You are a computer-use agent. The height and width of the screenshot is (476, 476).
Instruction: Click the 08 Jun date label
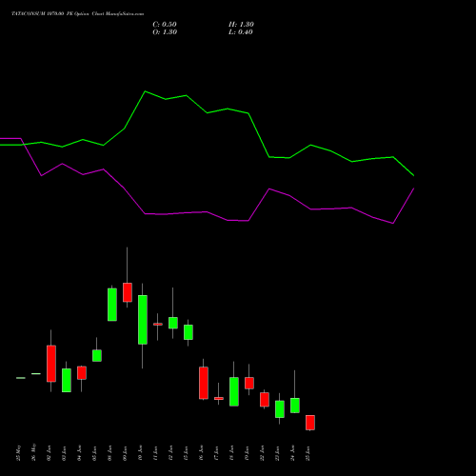click(110, 453)
